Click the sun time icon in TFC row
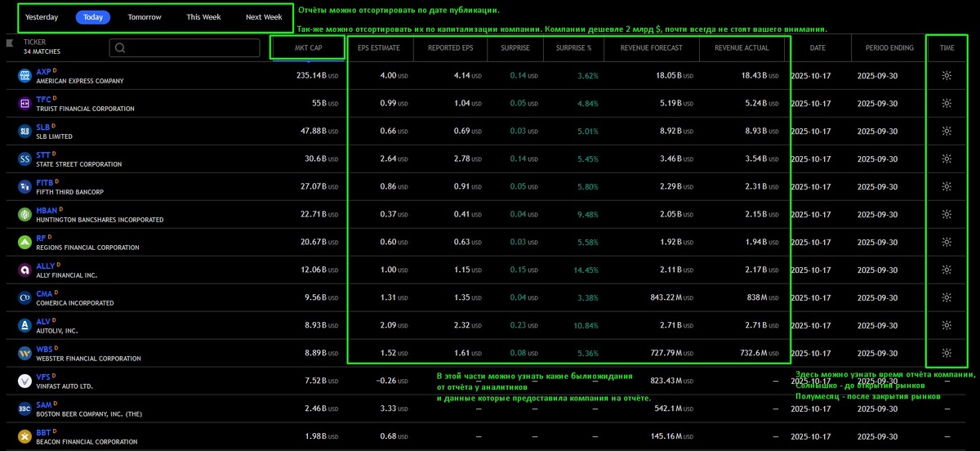 click(x=947, y=103)
